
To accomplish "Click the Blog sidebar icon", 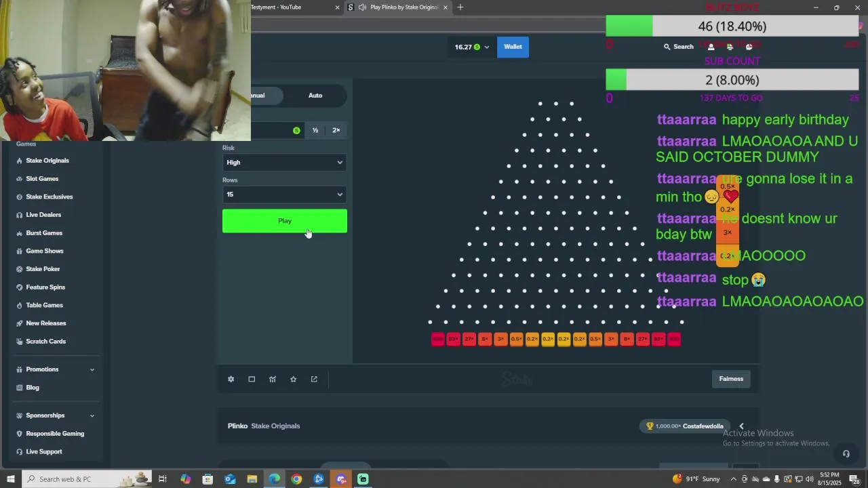I will pos(20,388).
